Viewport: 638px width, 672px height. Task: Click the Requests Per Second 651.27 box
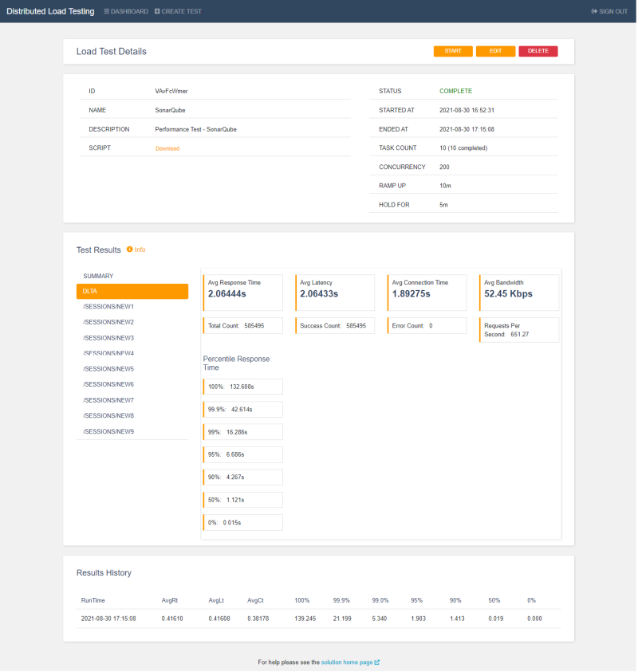[519, 330]
